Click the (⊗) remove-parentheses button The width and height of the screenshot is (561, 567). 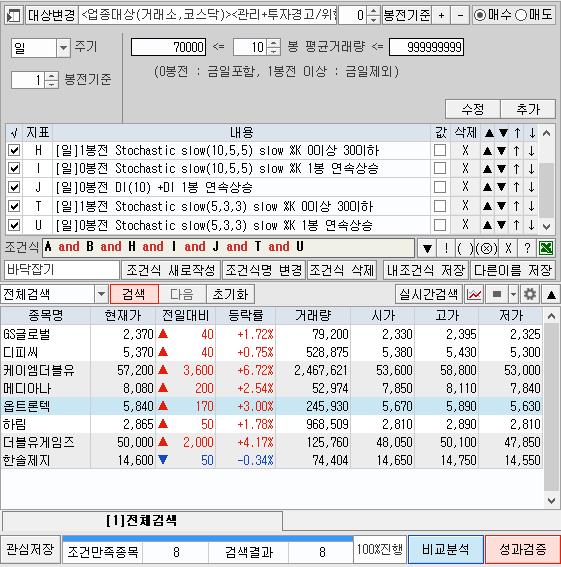(486, 248)
